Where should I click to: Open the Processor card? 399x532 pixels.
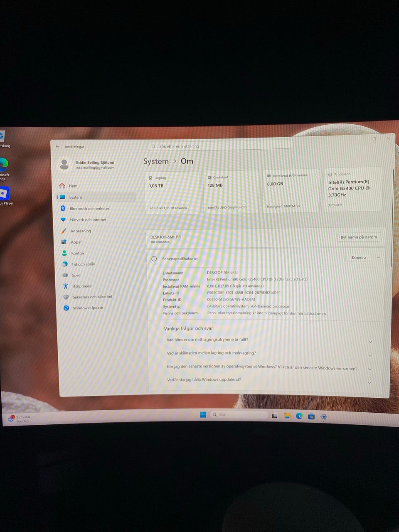tap(353, 190)
